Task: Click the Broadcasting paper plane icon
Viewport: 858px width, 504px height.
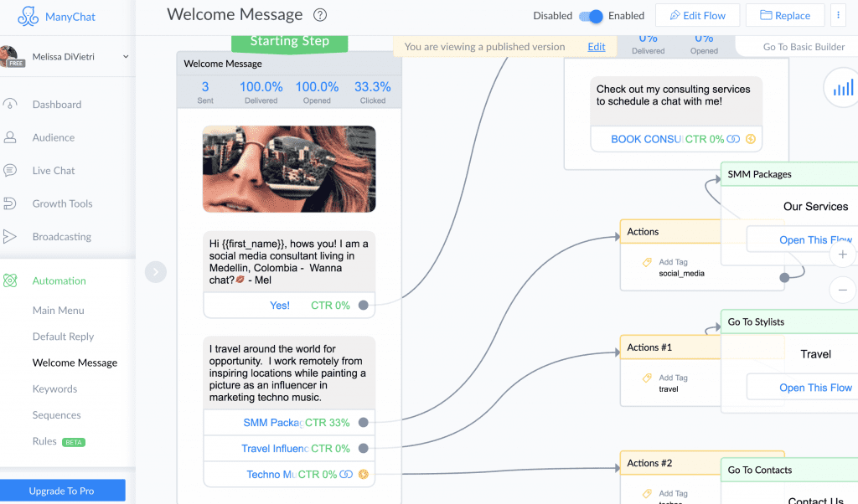Action: (x=10, y=237)
